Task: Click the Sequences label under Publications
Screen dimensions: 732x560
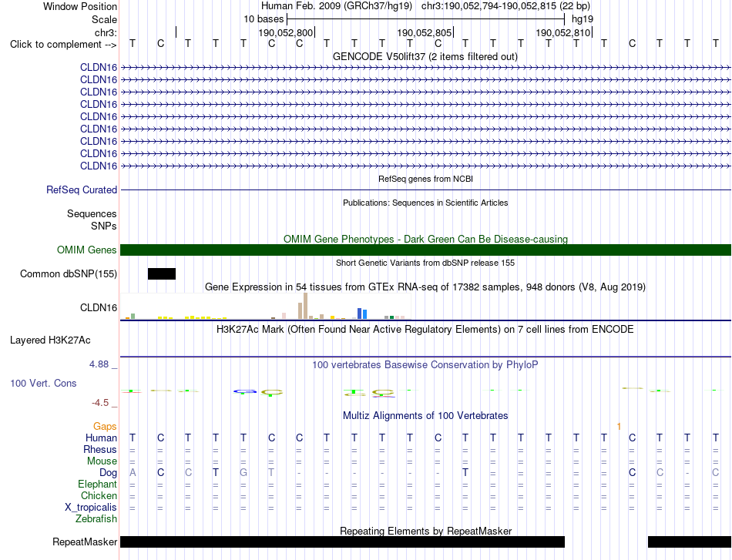Action: (92, 213)
